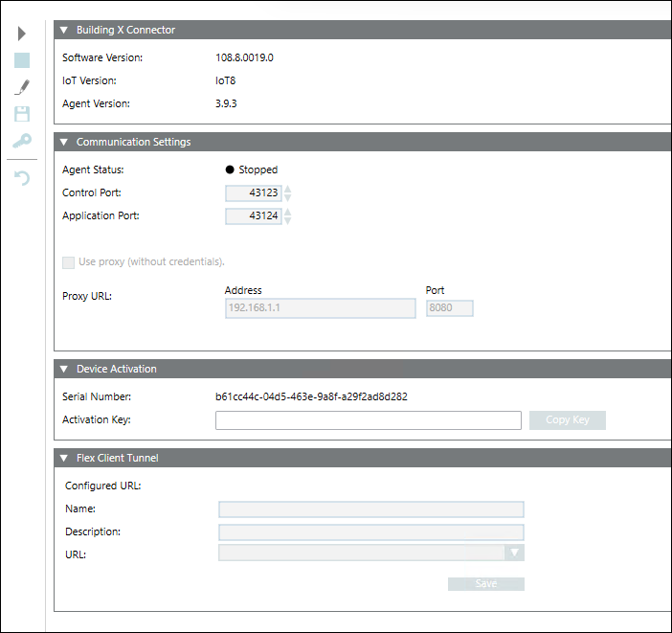The image size is (672, 633).
Task: Decrease the Application Port value
Action: [288, 220]
